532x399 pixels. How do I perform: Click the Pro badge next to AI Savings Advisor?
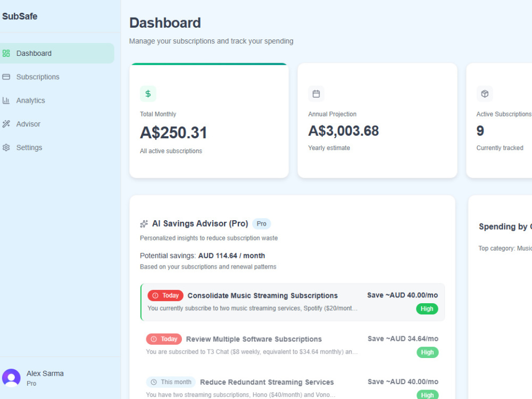pyautogui.click(x=261, y=224)
